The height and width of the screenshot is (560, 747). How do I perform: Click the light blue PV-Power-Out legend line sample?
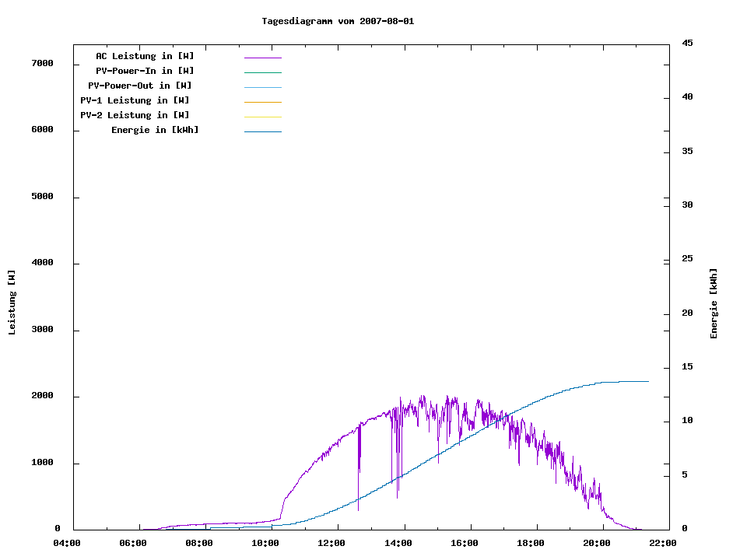coord(262,87)
